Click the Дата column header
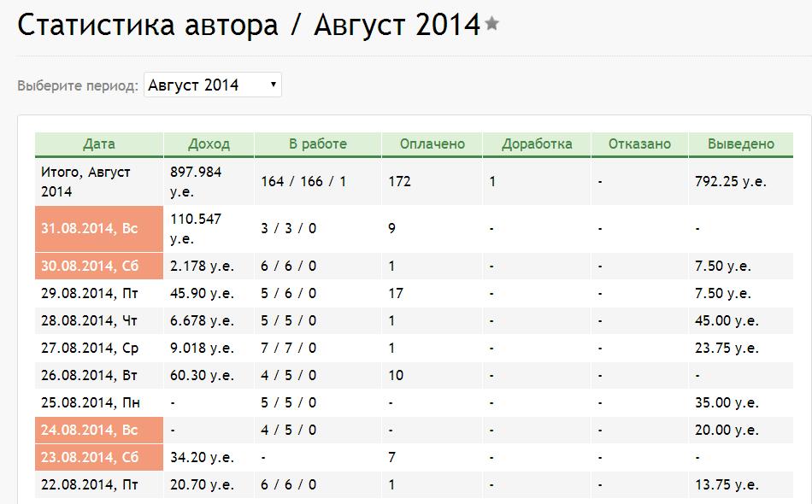Image resolution: width=812 pixels, height=504 pixels. point(99,144)
